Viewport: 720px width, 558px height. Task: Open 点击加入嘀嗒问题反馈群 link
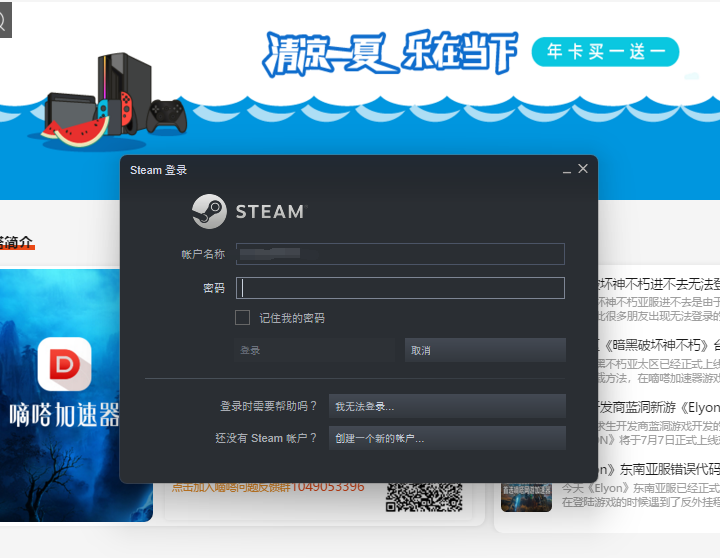coord(268,487)
